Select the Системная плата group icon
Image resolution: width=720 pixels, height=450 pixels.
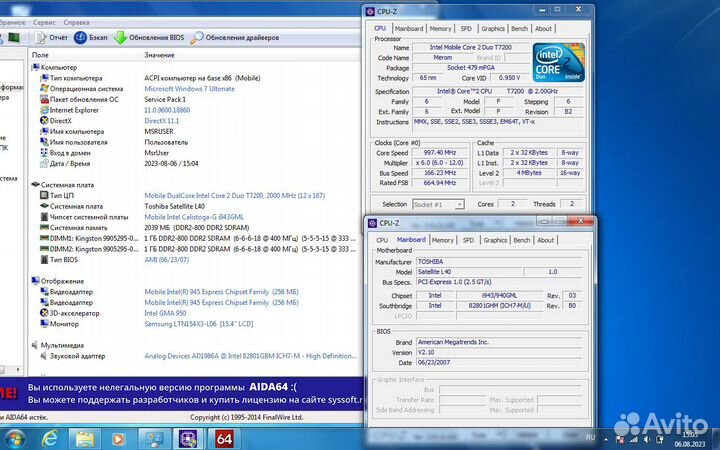tap(35, 185)
